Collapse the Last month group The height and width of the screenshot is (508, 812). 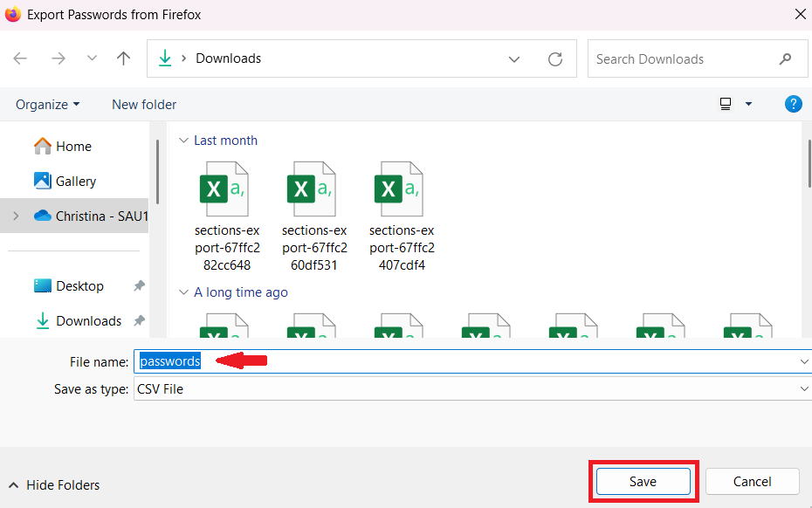click(x=183, y=141)
